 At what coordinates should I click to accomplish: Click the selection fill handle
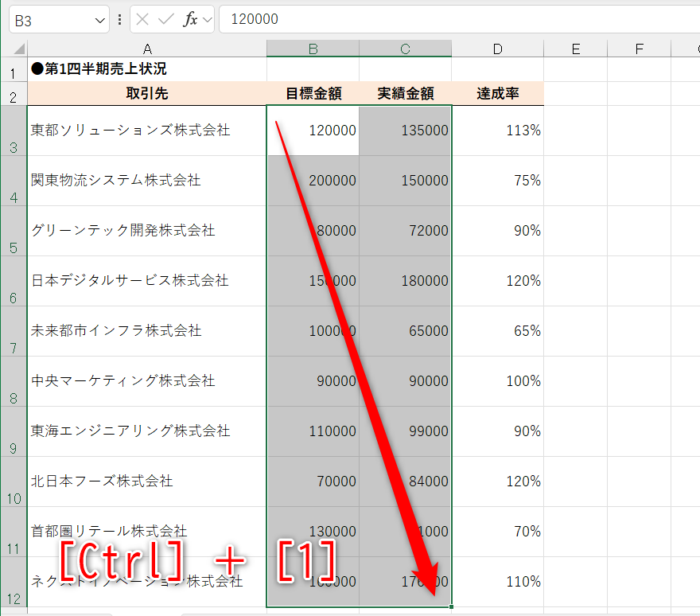[451, 606]
